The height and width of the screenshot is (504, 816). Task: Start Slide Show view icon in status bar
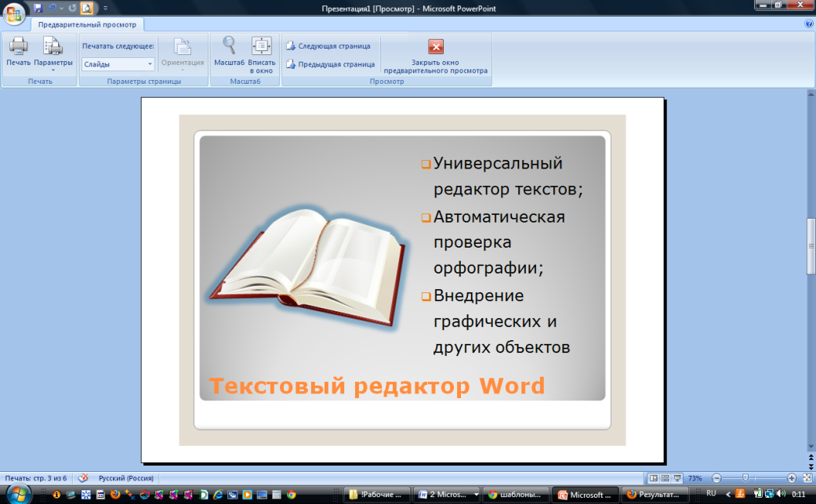[677, 478]
